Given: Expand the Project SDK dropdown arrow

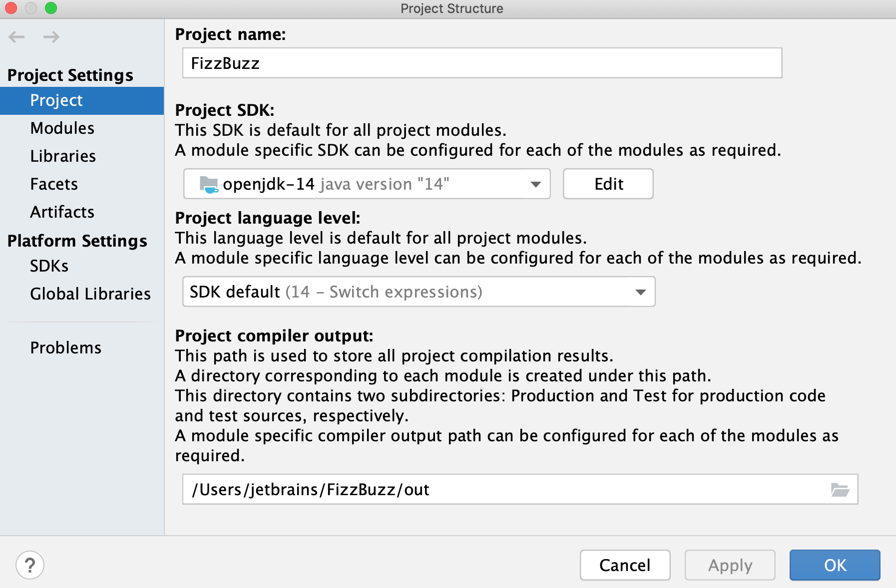Looking at the screenshot, I should click(535, 184).
